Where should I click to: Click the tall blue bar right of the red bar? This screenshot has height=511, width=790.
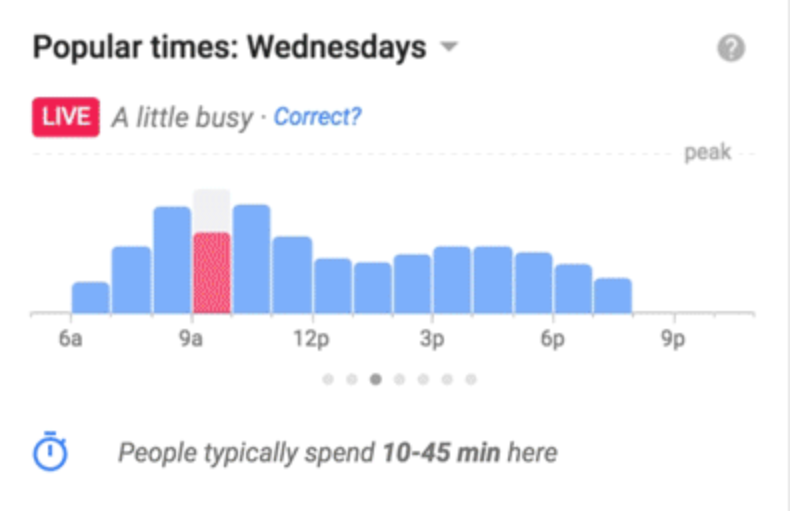(x=252, y=259)
